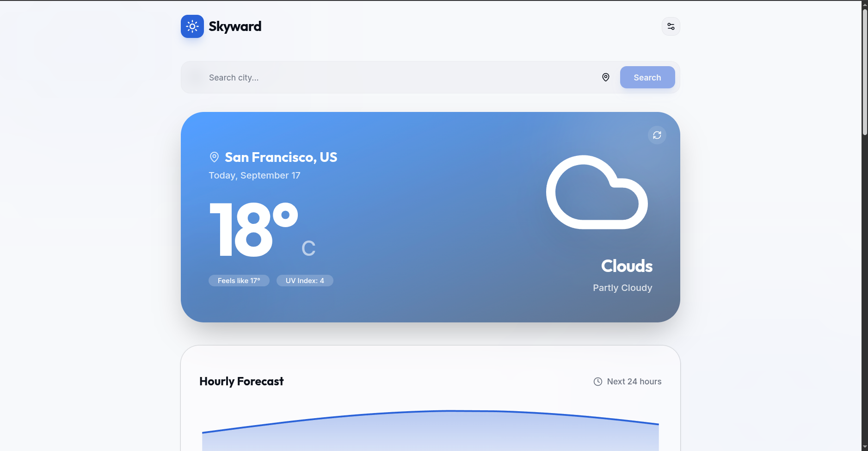Click the large cloud weather icon

597,192
